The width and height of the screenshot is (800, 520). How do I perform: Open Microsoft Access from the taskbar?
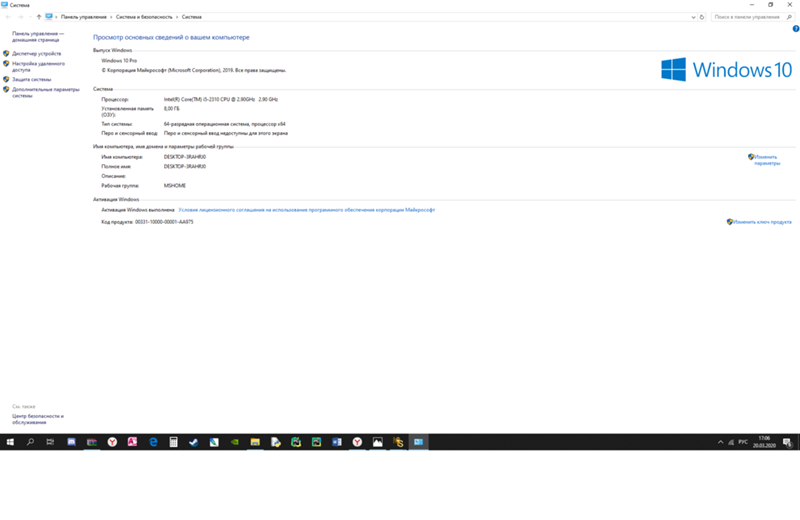click(133, 442)
